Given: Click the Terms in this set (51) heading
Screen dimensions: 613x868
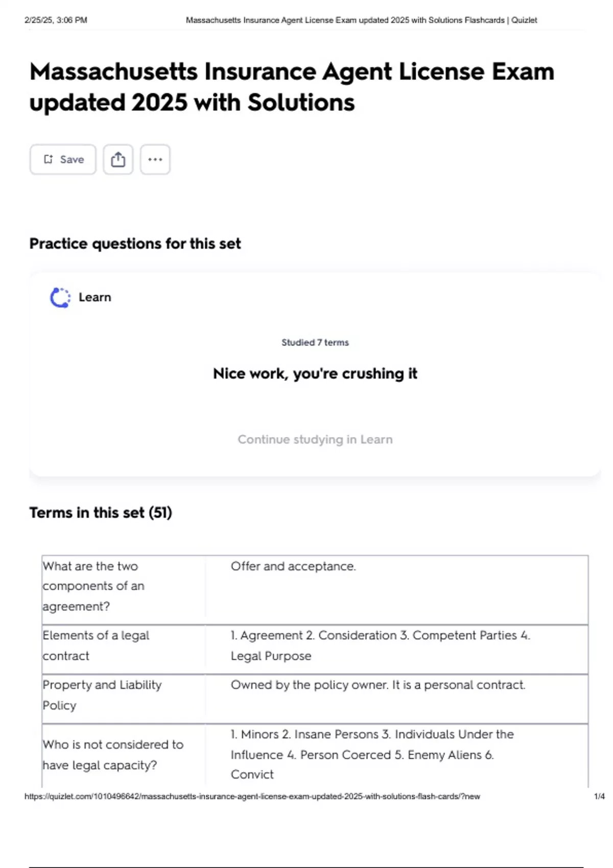Looking at the screenshot, I should (101, 513).
